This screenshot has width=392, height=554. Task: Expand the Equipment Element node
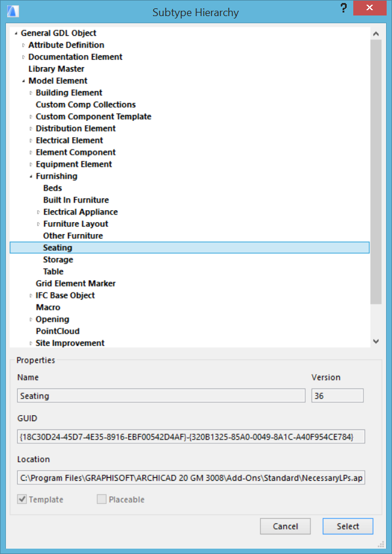(x=31, y=164)
